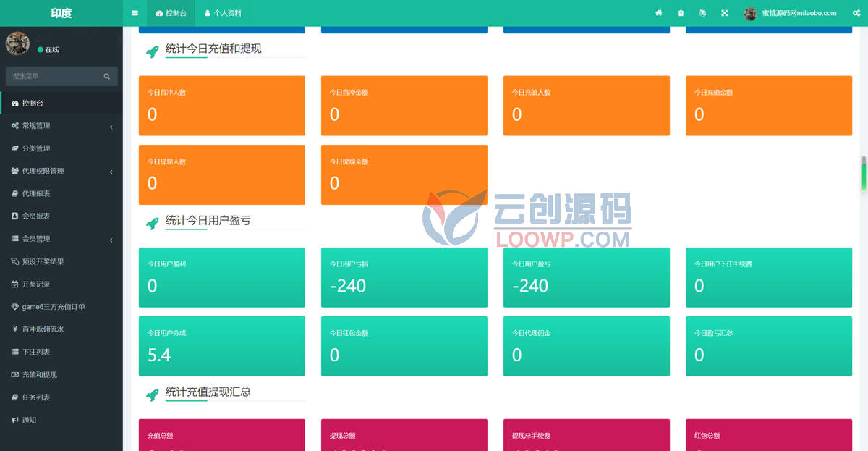Open 预设开奖结果 menu entry

click(x=61, y=261)
